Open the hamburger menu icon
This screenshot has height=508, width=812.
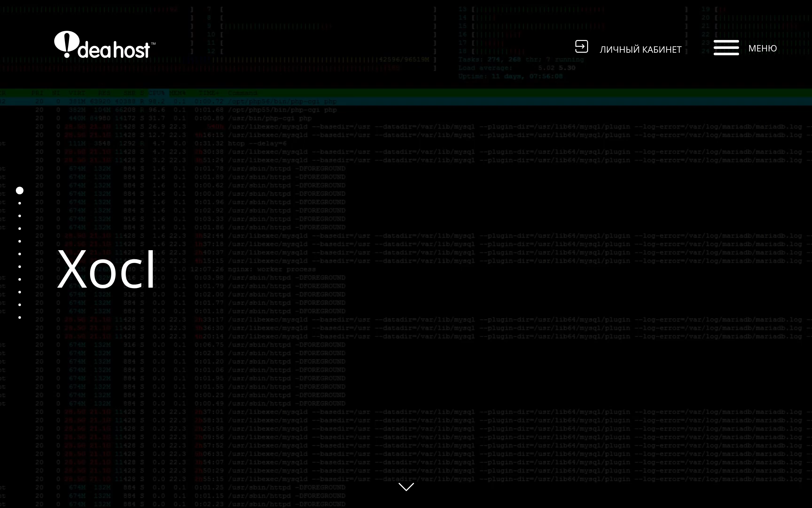click(726, 47)
